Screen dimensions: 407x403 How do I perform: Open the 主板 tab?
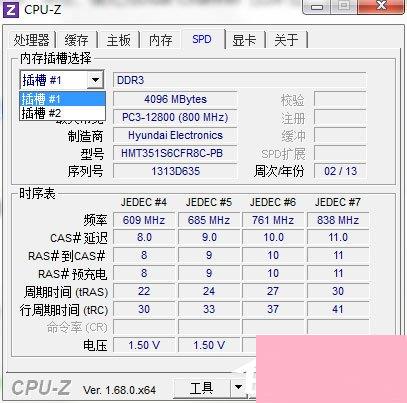[118, 40]
